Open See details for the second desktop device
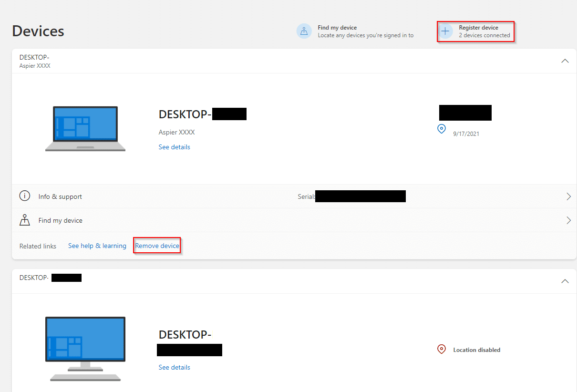This screenshot has width=577, height=392. coord(174,367)
